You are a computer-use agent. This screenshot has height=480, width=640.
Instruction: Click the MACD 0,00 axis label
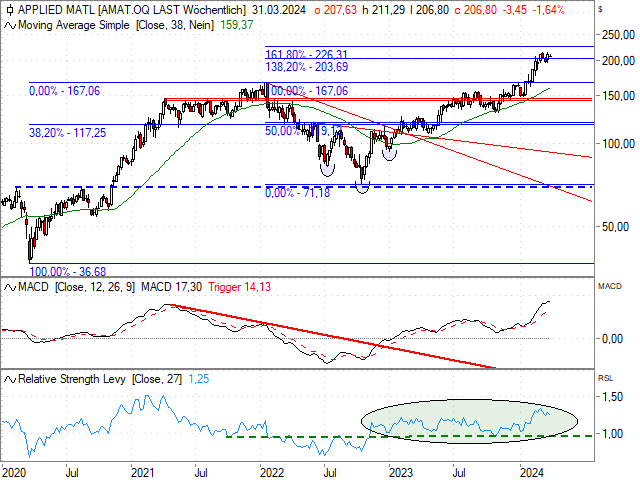pyautogui.click(x=612, y=339)
